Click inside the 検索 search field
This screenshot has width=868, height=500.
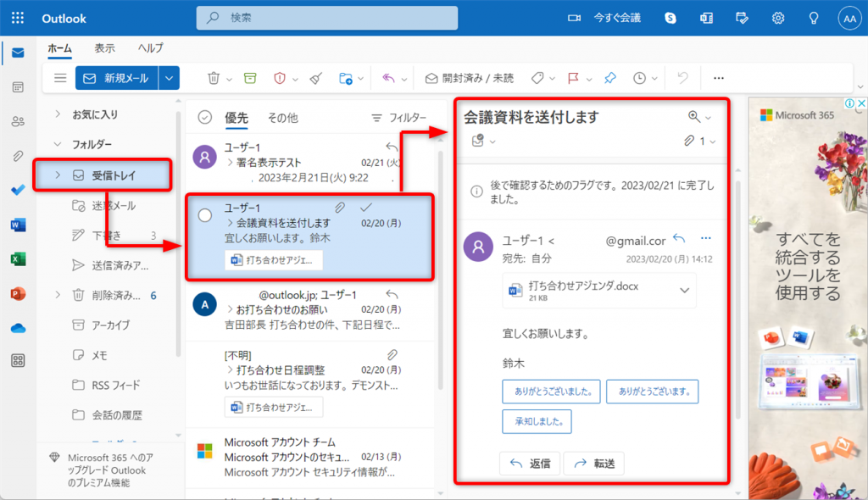326,17
